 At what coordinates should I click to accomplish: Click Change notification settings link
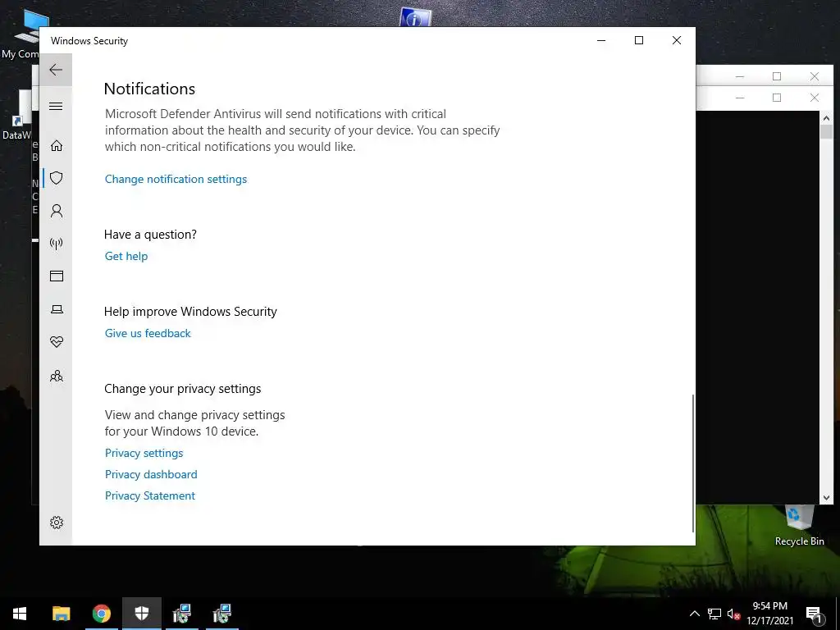pos(176,179)
